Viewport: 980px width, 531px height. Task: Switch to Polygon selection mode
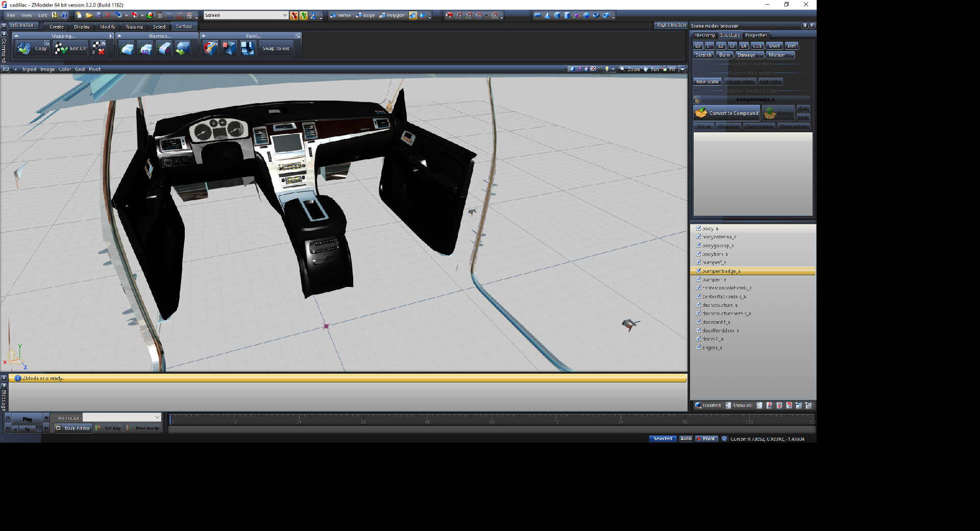coord(392,15)
